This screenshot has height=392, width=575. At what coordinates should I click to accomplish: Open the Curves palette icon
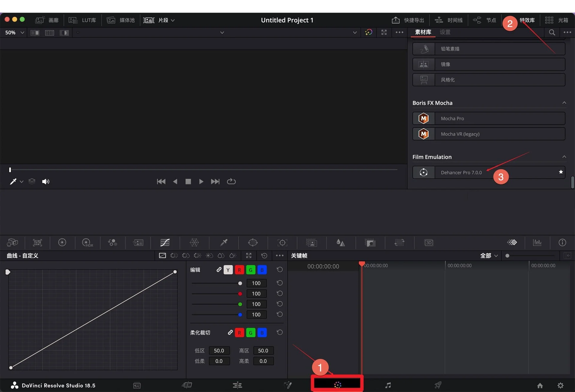[165, 243]
